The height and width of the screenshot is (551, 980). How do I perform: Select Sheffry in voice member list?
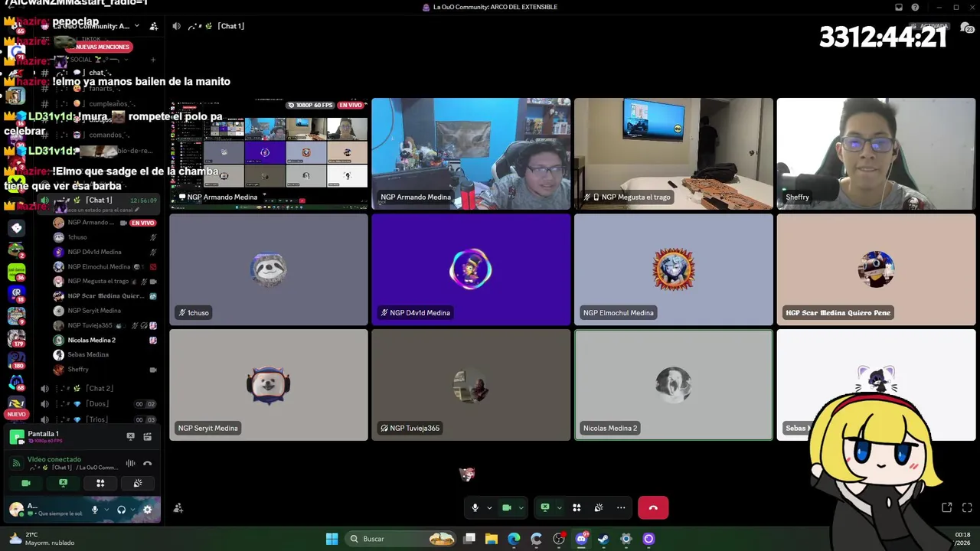click(x=104, y=369)
